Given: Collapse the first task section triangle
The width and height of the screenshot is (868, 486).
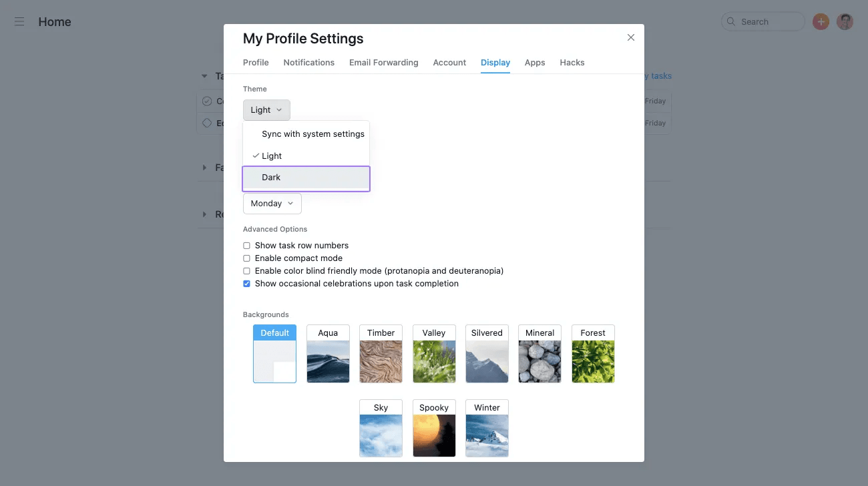Looking at the screenshot, I should (x=204, y=76).
